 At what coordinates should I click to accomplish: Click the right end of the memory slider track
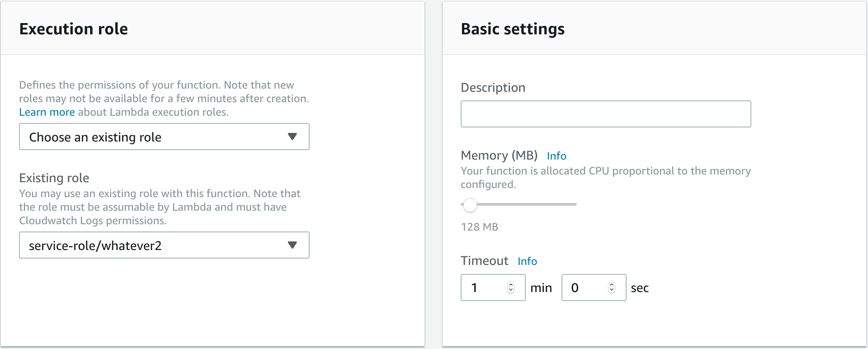575,204
